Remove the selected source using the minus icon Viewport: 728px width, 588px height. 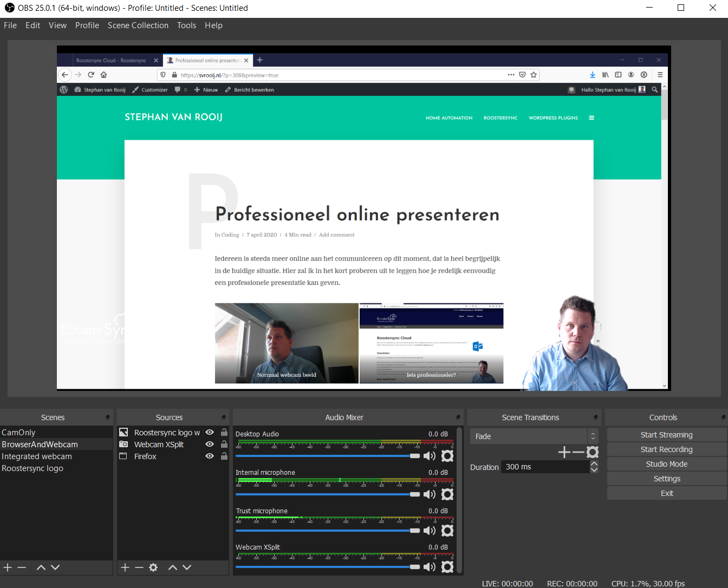click(139, 567)
